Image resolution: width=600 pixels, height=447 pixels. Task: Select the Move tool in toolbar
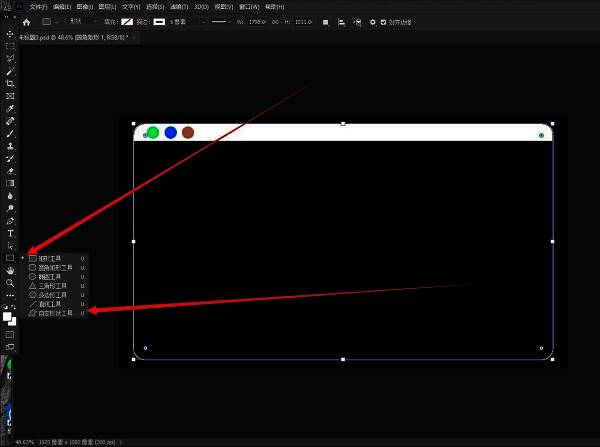pos(10,34)
